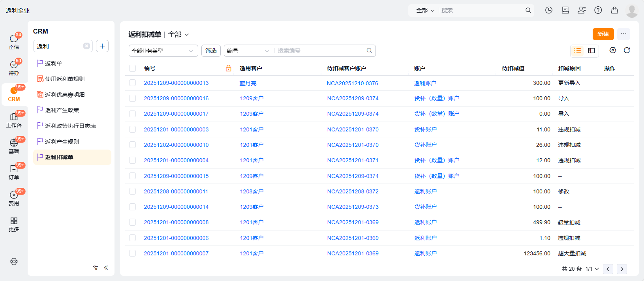
Task: Toggle the select-all header checkbox
Action: pyautogui.click(x=132, y=68)
